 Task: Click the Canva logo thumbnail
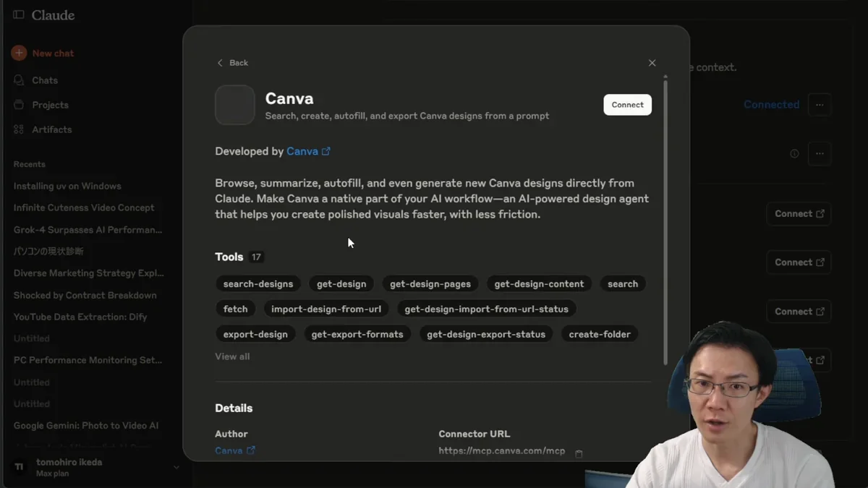coord(235,105)
